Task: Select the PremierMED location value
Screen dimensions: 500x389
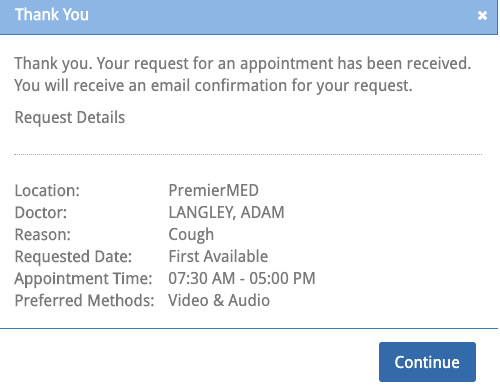Action: (x=214, y=190)
